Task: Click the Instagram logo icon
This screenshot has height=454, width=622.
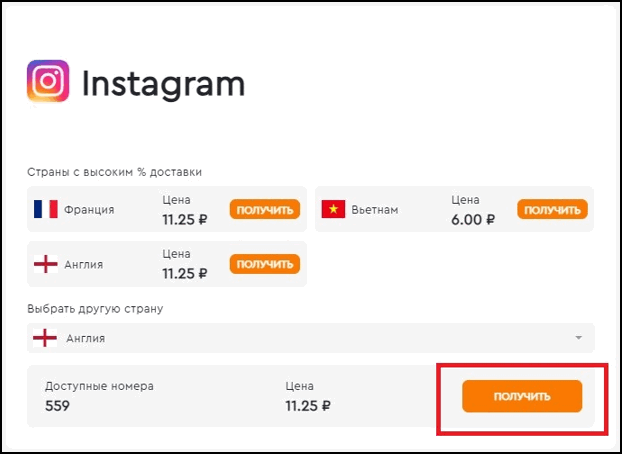Action: click(x=48, y=81)
